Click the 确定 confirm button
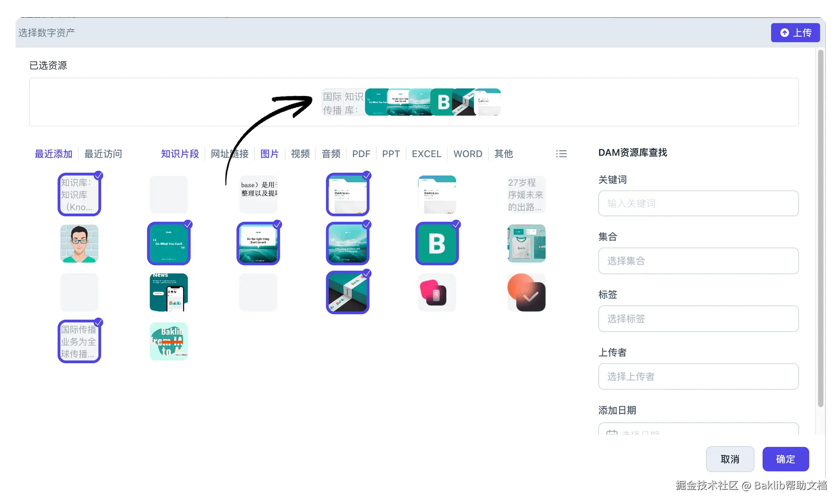This screenshot has height=504, width=840. point(785,459)
